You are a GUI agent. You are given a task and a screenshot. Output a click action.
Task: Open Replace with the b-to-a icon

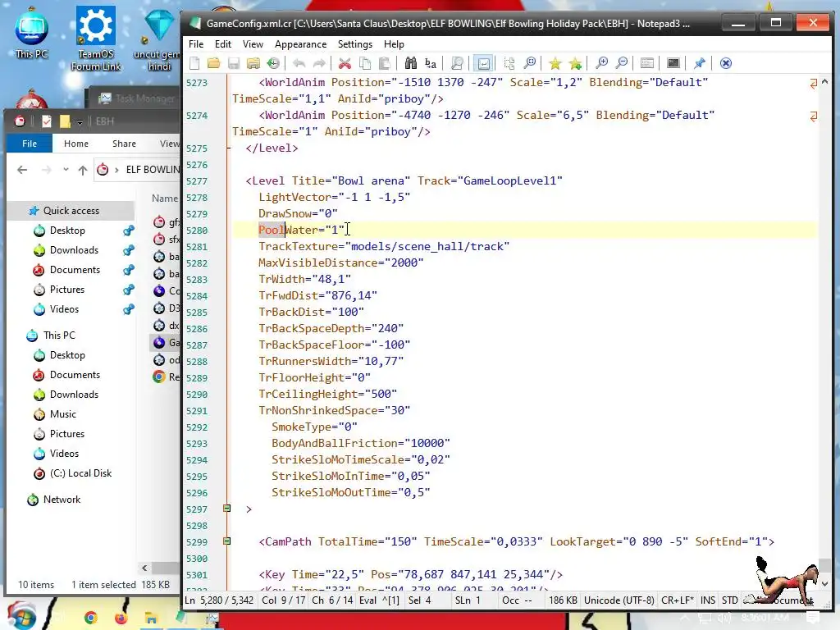(431, 63)
